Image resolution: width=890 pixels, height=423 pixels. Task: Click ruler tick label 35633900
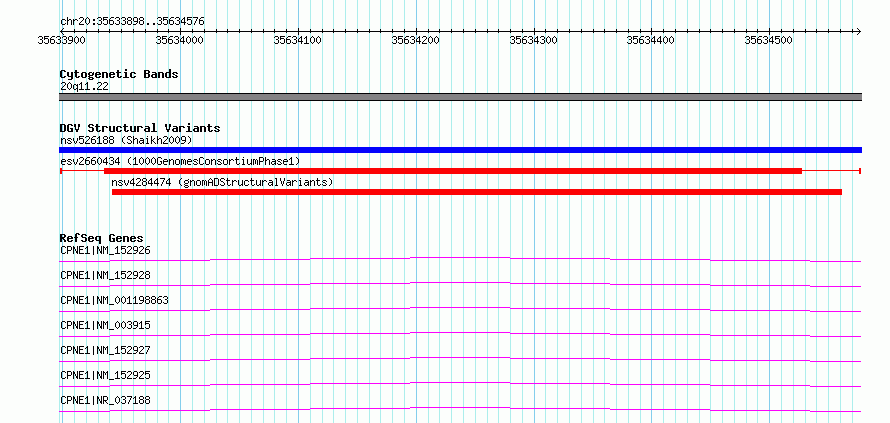click(x=61, y=40)
